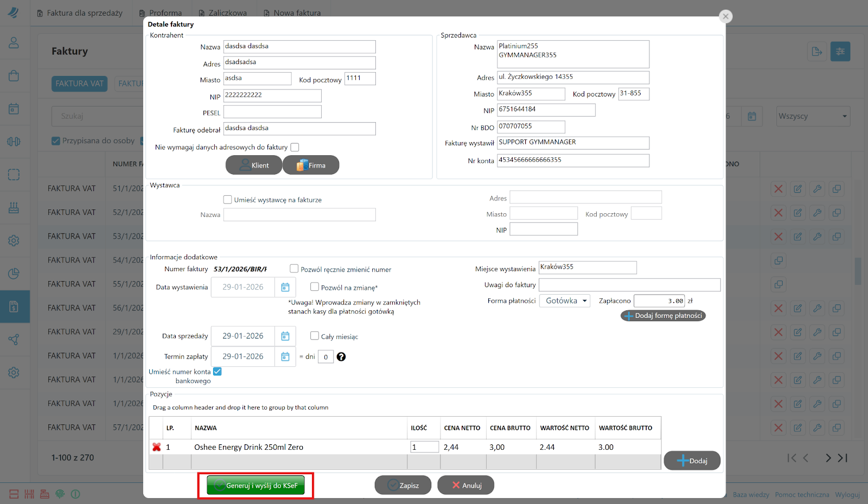Delete the first FAKTURA VAT 51/1 row
Image resolution: width=868 pixels, height=504 pixels.
click(x=778, y=189)
